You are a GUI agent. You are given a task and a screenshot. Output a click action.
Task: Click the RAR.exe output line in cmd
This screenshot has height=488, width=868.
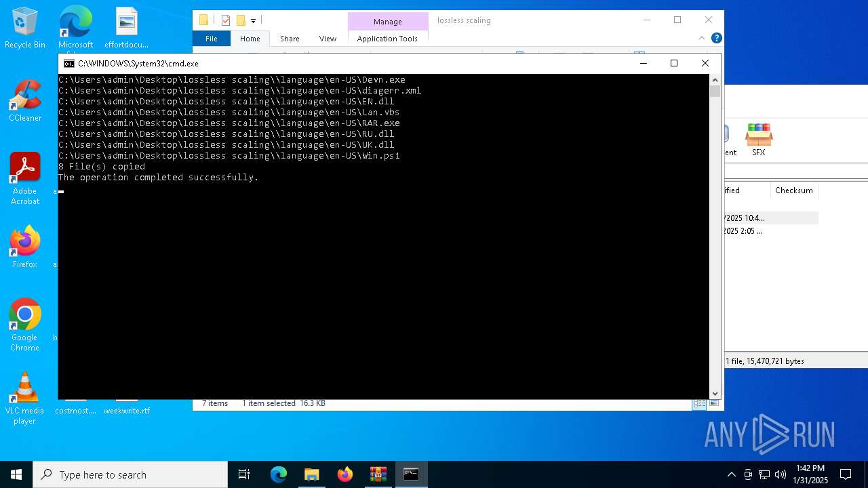229,123
